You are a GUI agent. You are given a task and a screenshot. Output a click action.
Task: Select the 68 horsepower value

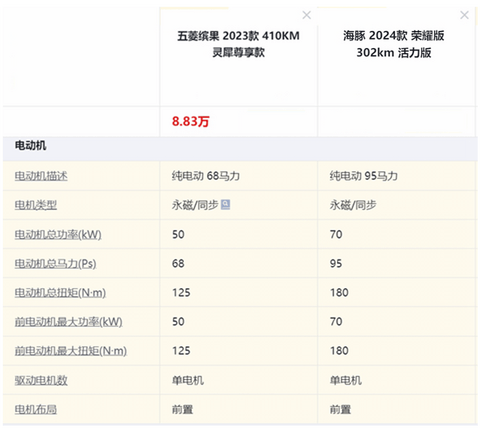(x=178, y=263)
